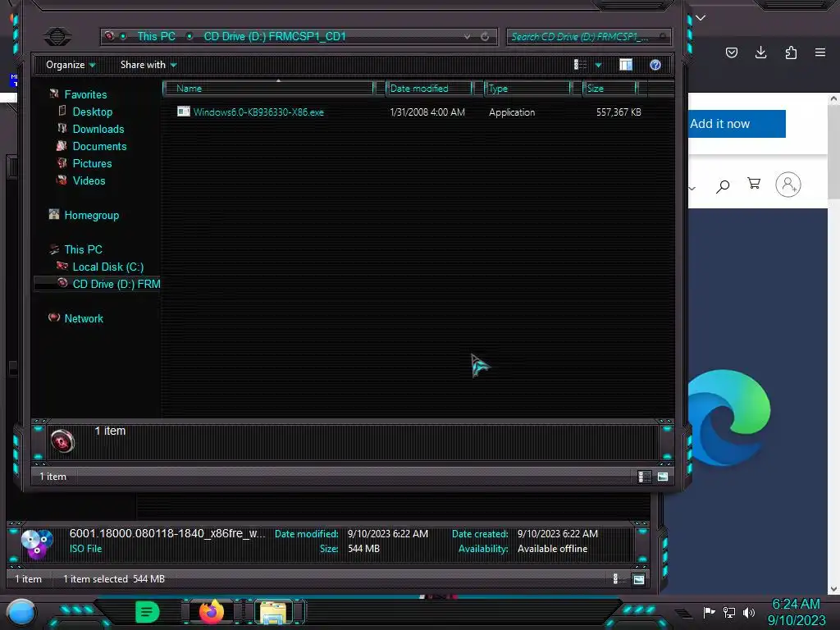840x630 pixels.
Task: Open Local Disk (C:)
Action: [108, 267]
